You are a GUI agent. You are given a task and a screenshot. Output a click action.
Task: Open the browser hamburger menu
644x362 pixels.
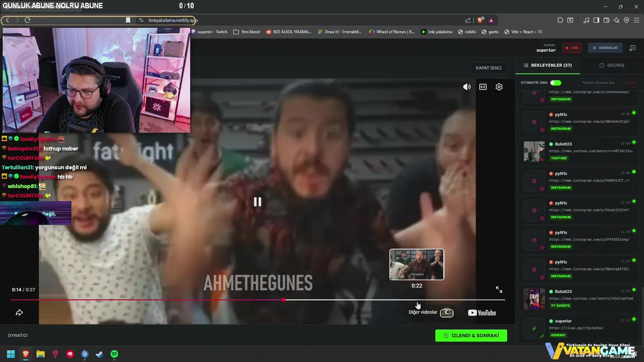tap(636, 20)
